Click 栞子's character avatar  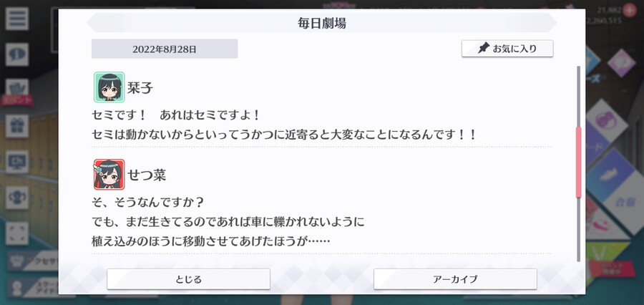point(109,87)
